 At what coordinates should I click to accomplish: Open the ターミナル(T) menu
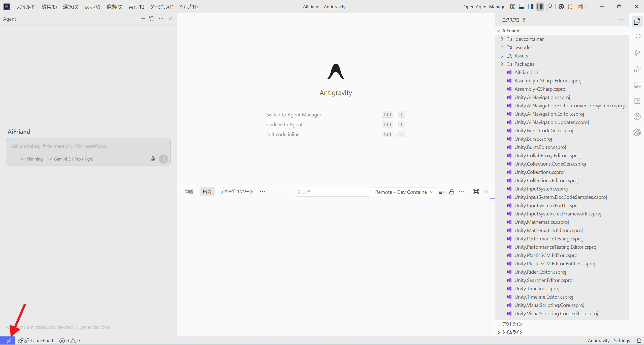click(162, 7)
